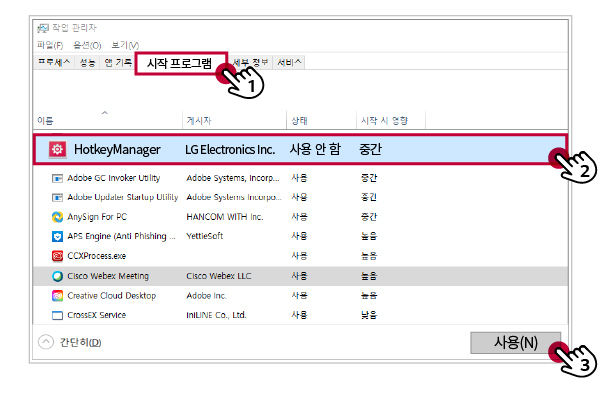Click the Adobe Updater Startup Utility icon
This screenshot has height=393, width=601.
coord(57,197)
